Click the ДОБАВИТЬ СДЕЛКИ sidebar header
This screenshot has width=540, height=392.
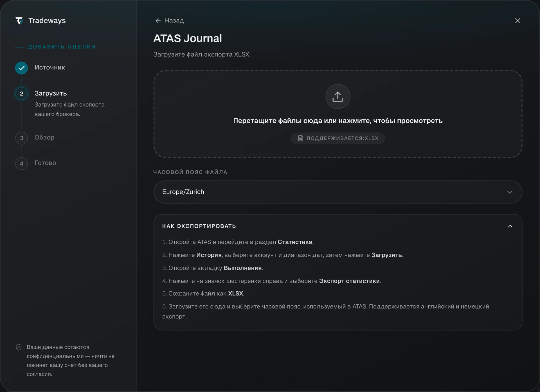point(62,47)
